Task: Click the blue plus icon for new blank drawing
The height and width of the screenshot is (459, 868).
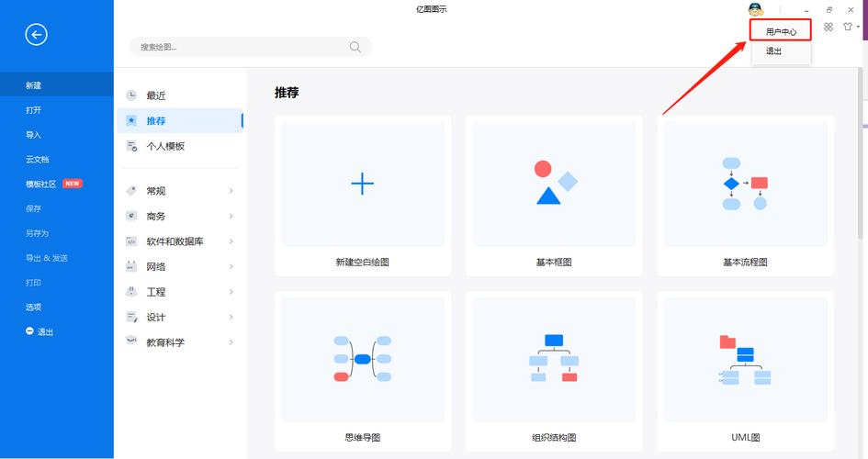Action: pyautogui.click(x=363, y=184)
